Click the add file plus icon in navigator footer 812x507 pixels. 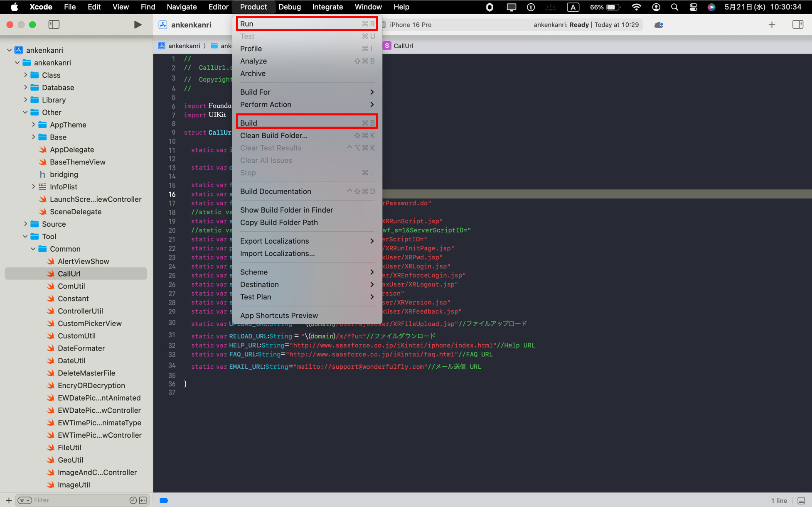click(x=9, y=500)
